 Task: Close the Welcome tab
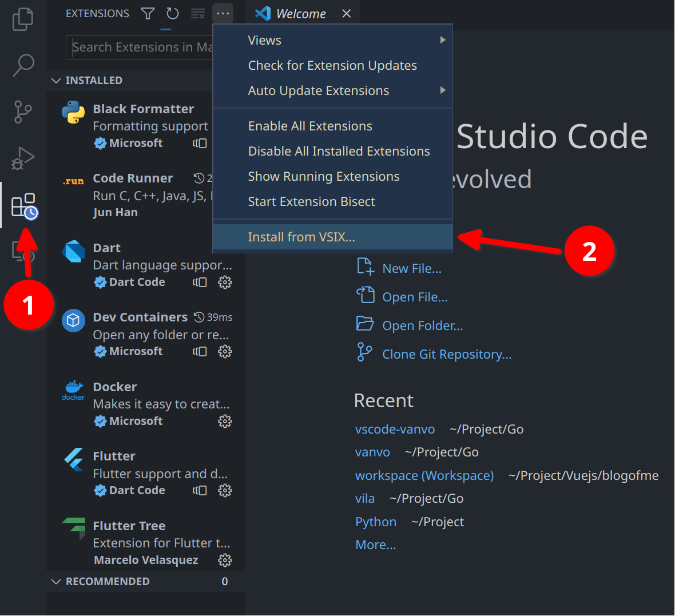347,14
